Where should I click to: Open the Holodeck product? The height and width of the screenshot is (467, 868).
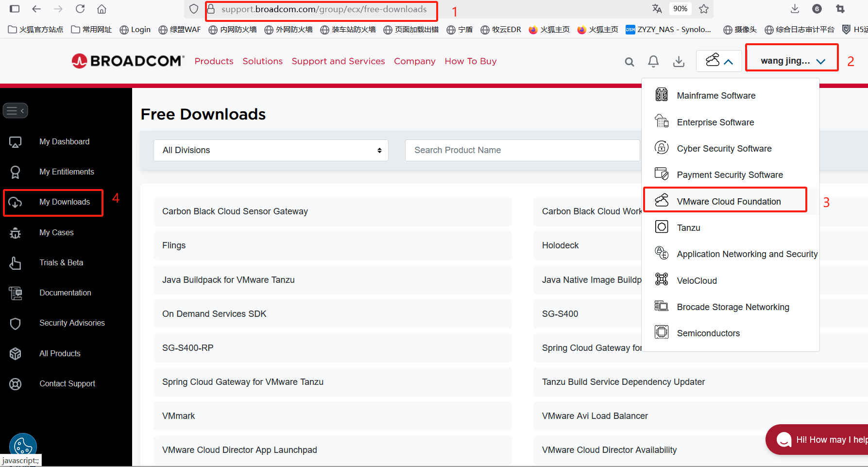588,245
